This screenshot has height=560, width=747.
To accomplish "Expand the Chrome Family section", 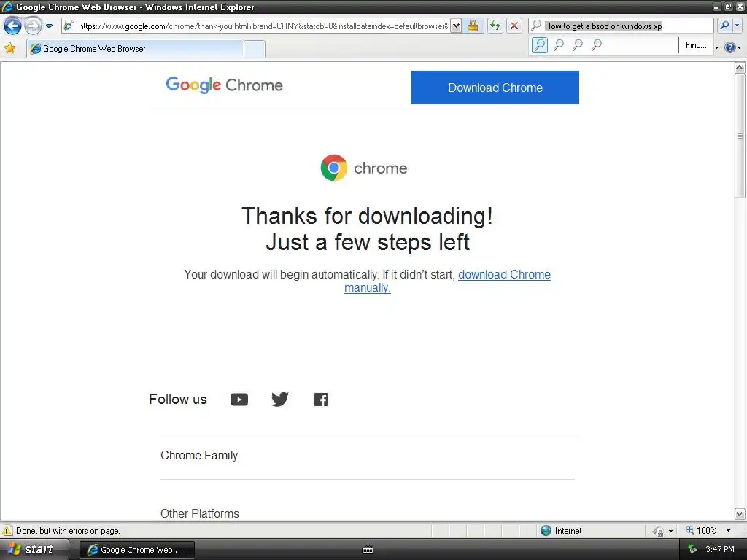I will (x=368, y=456).
